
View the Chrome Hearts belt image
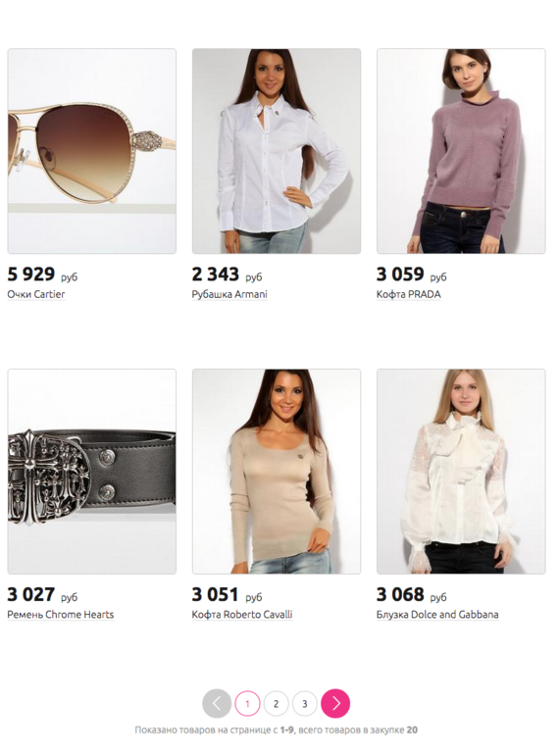tap(92, 472)
